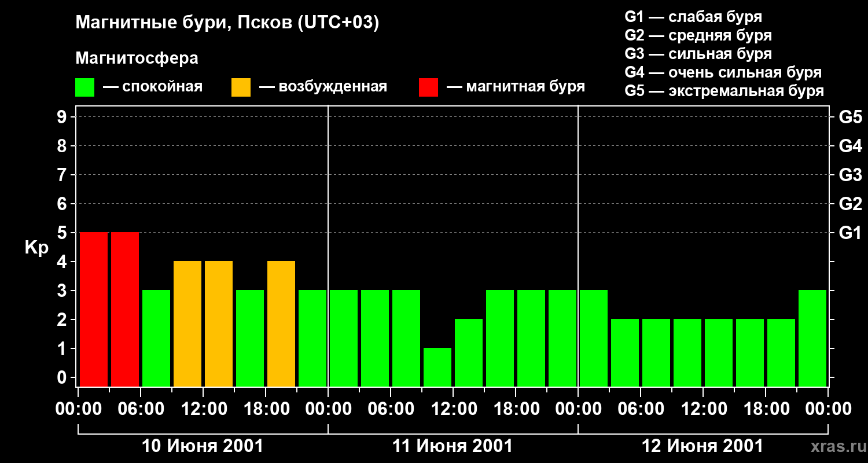Click the yellow bar for 12:00–15:00 10 Июня
Image resolution: width=868 pixels, height=463 pixels.
(219, 324)
